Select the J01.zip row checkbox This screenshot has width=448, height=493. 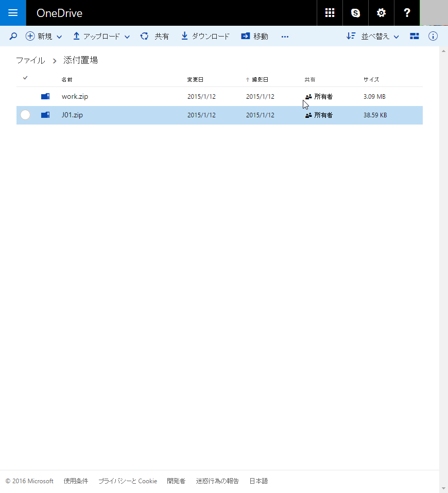click(25, 115)
